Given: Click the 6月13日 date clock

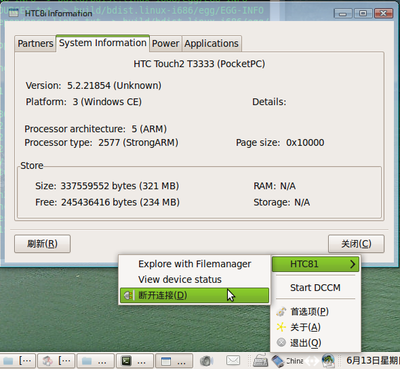Looking at the screenshot, I should (x=372, y=361).
